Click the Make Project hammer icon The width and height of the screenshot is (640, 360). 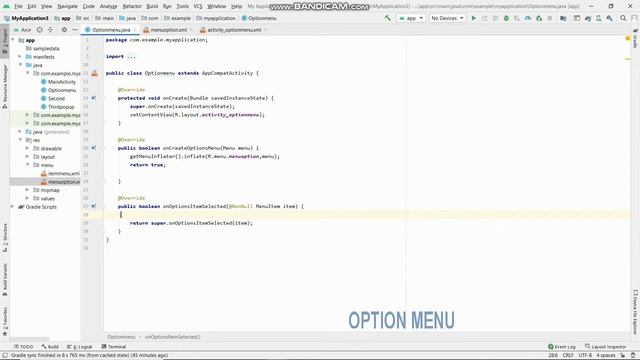(387, 18)
